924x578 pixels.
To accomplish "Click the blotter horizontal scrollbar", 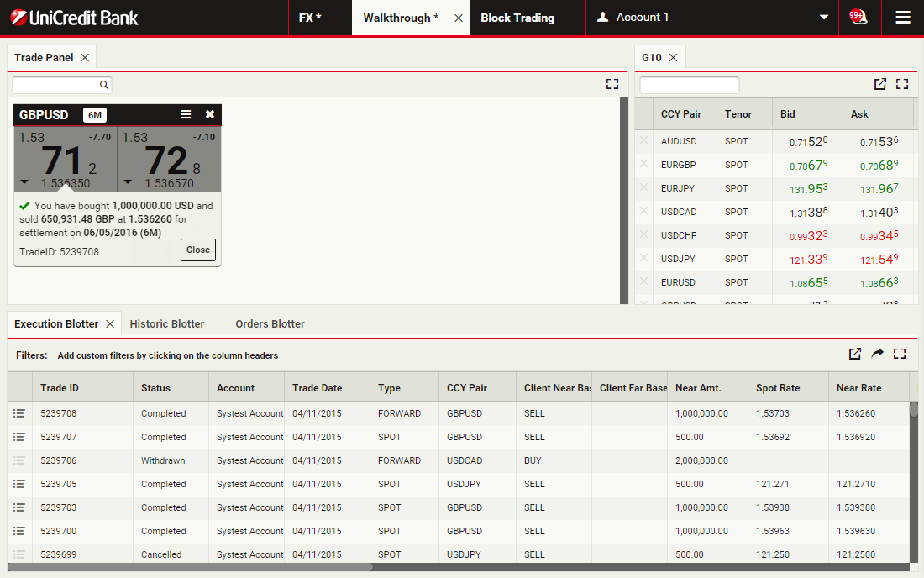I will point(189,567).
